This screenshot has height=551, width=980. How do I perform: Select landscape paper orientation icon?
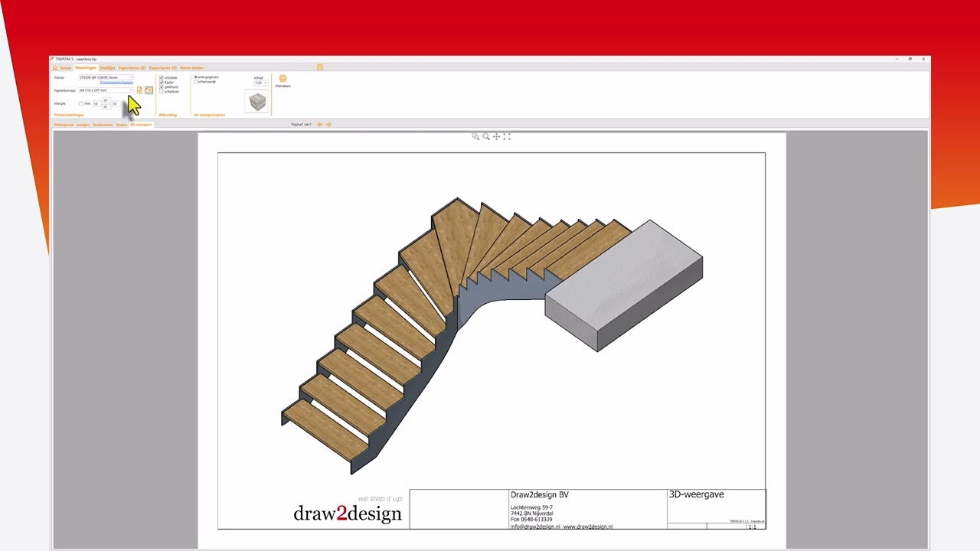(149, 90)
